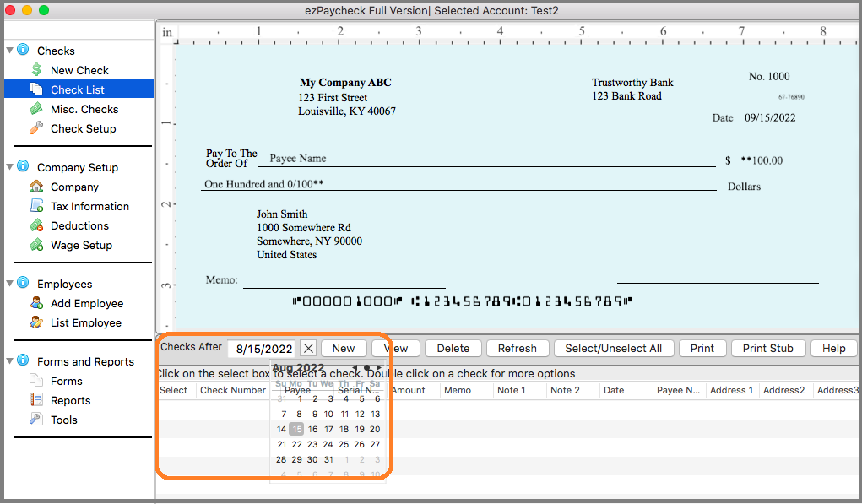Select the Deductions tree item
Screen dimensions: 862x504
79,225
